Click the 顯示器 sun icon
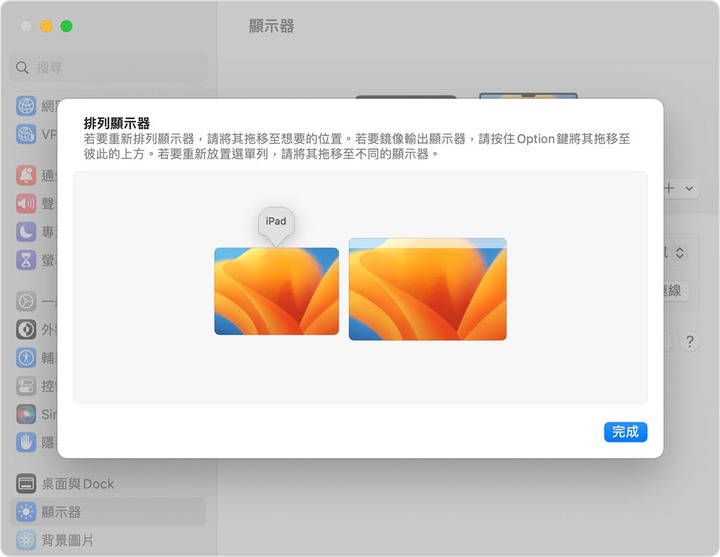 click(26, 512)
